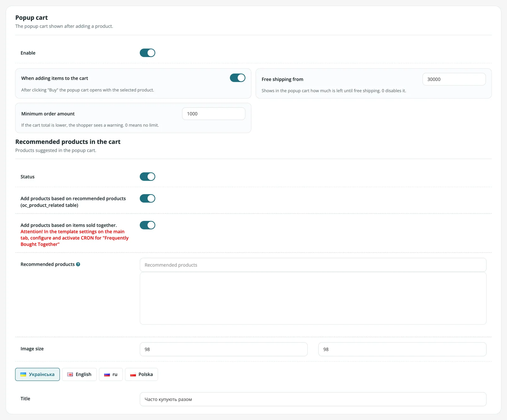Image resolution: width=507 pixels, height=420 pixels.
Task: Click the 'Title' field label
Action: coord(25,399)
